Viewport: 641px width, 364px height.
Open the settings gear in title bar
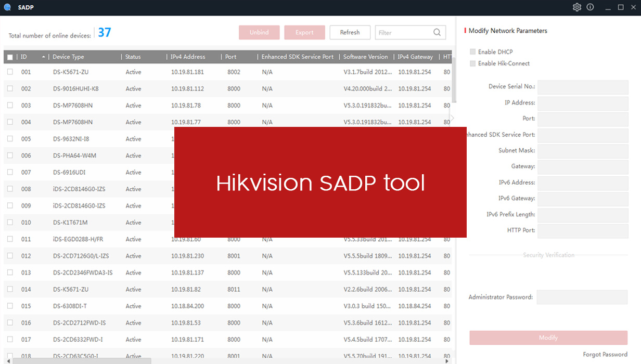[576, 7]
